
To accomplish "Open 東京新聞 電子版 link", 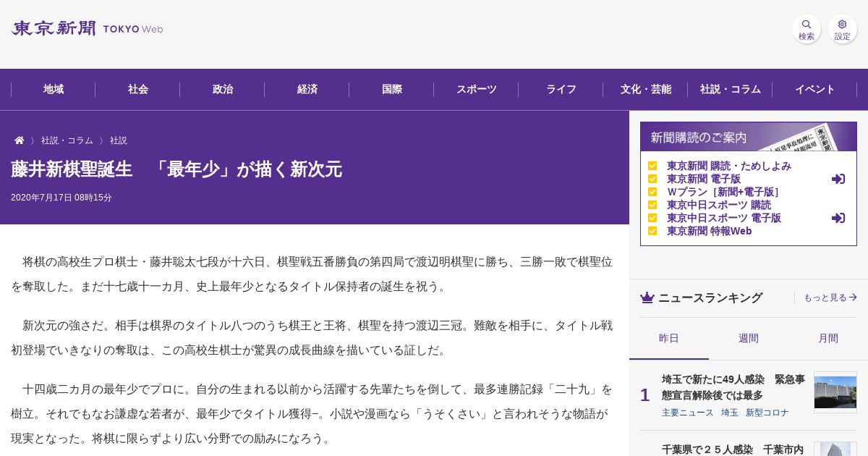I will [x=704, y=179].
